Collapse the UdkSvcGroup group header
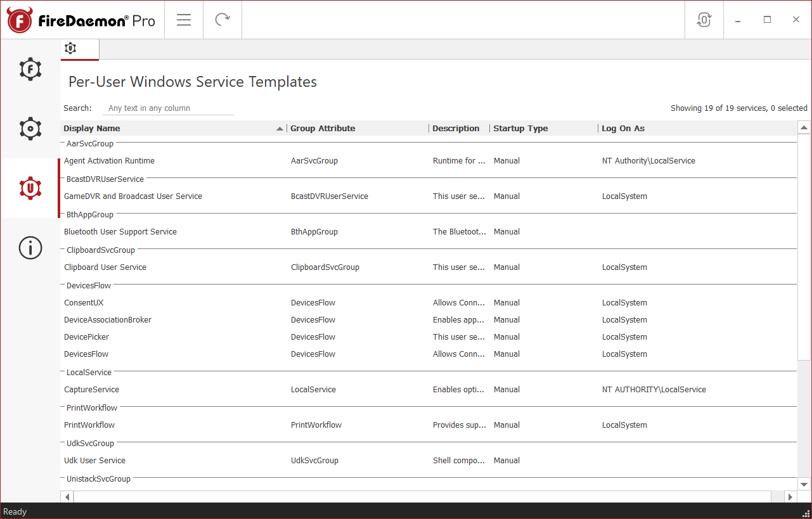The height and width of the screenshot is (519, 812). point(90,444)
